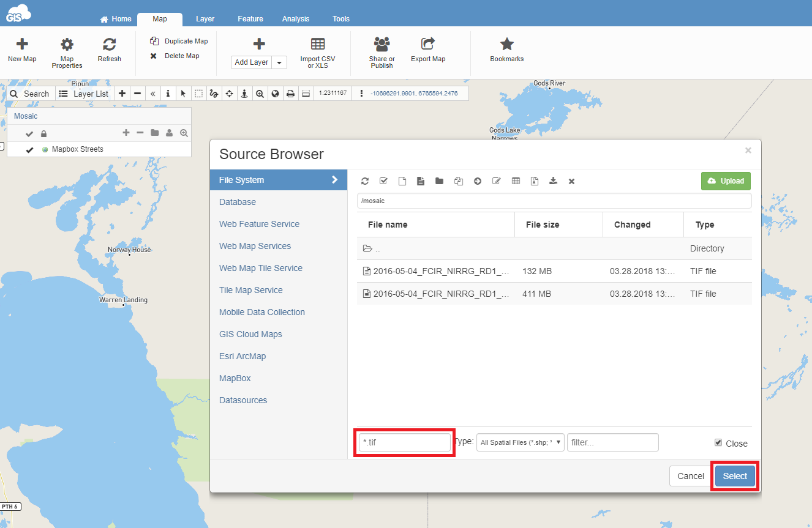This screenshot has width=812, height=528.
Task: Click Delete Map in ribbon
Action: [175, 56]
